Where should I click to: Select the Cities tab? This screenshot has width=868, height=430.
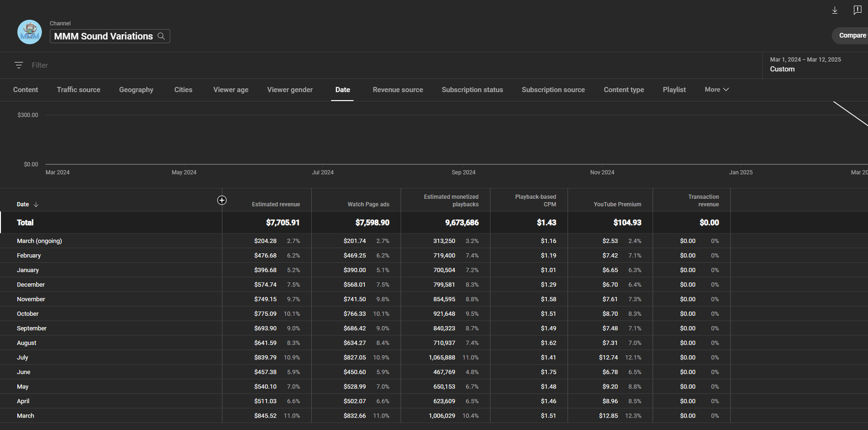pos(183,90)
